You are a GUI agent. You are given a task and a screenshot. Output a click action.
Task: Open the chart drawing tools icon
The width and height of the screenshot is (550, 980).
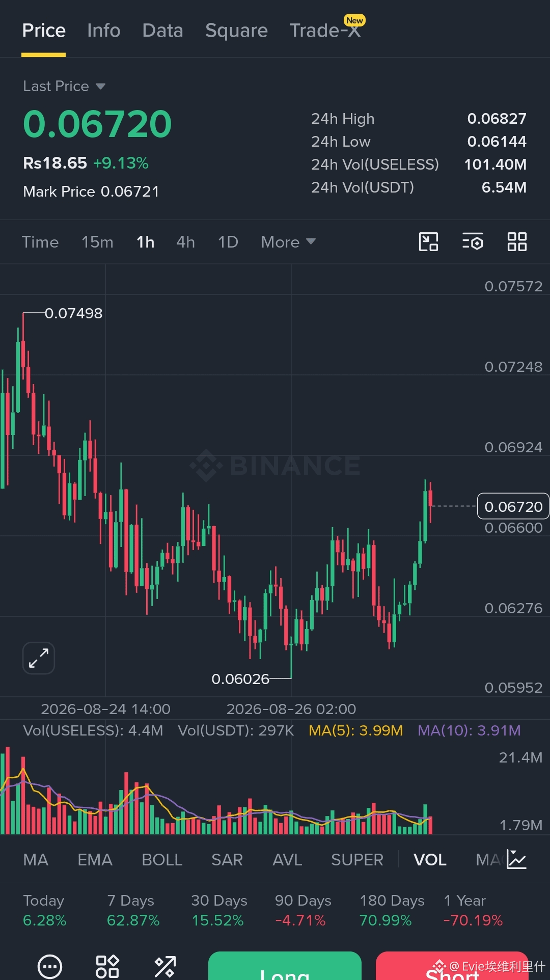(428, 242)
